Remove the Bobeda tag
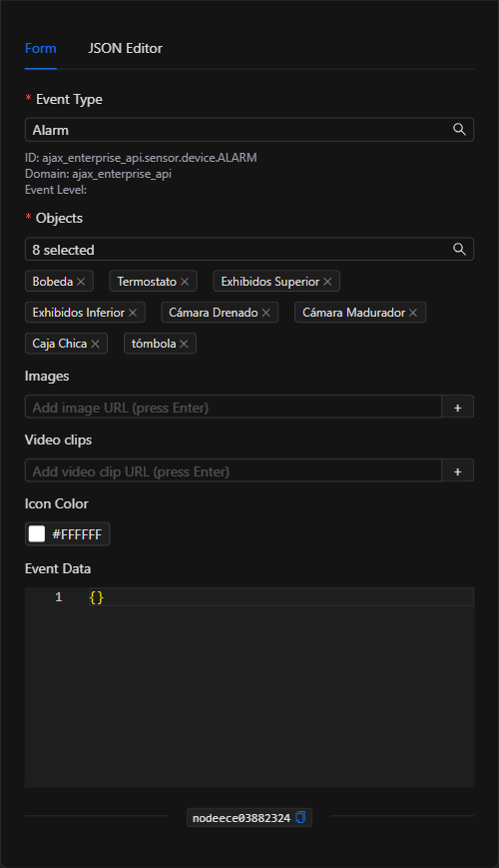The image size is (499, 868). point(81,282)
